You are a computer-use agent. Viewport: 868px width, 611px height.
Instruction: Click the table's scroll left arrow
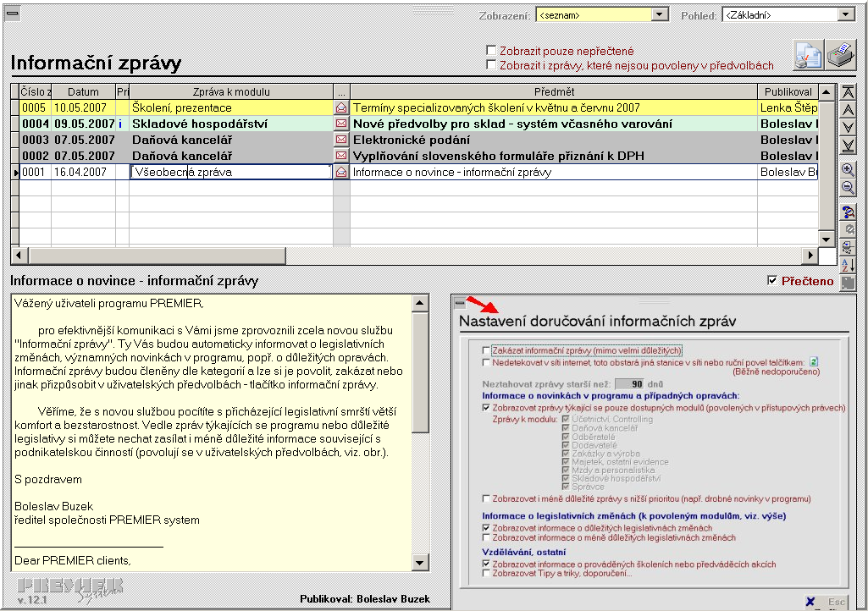19,255
